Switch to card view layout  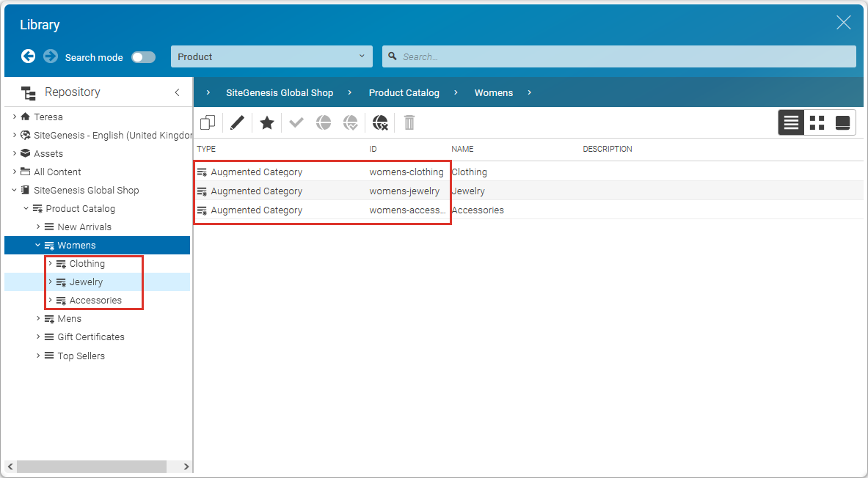click(842, 122)
